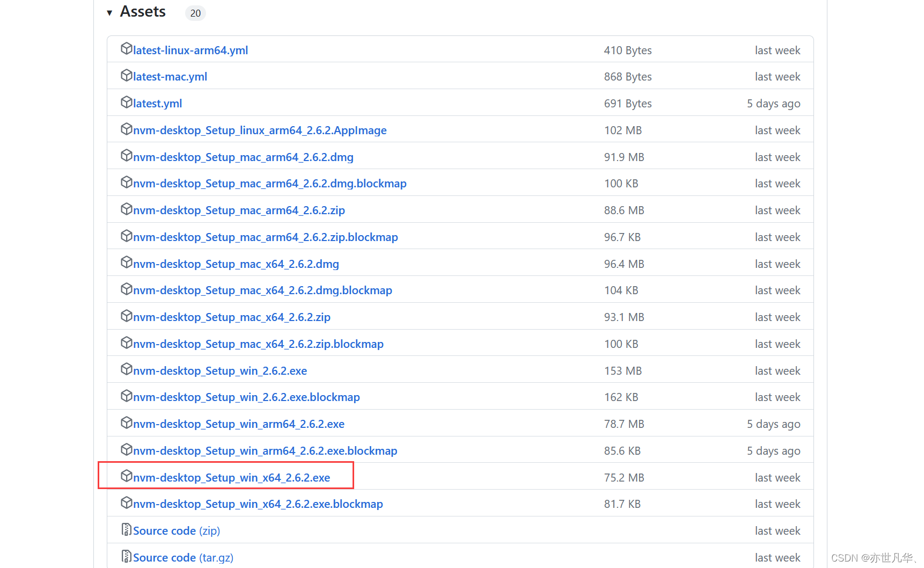Download nvm-desktop_Setup_win_x64_2.6.2.exe
Screen dimensions: 924x568
[x=232, y=478]
